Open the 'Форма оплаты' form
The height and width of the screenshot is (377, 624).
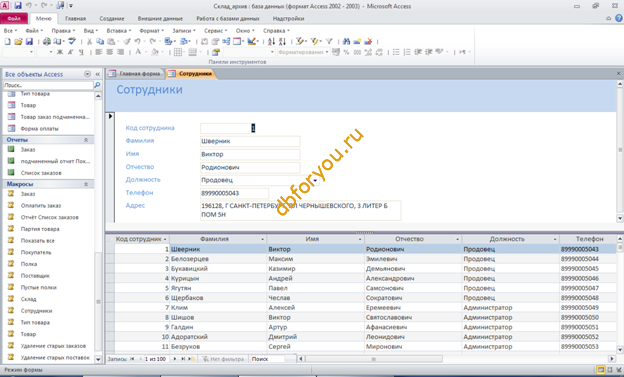tap(39, 129)
